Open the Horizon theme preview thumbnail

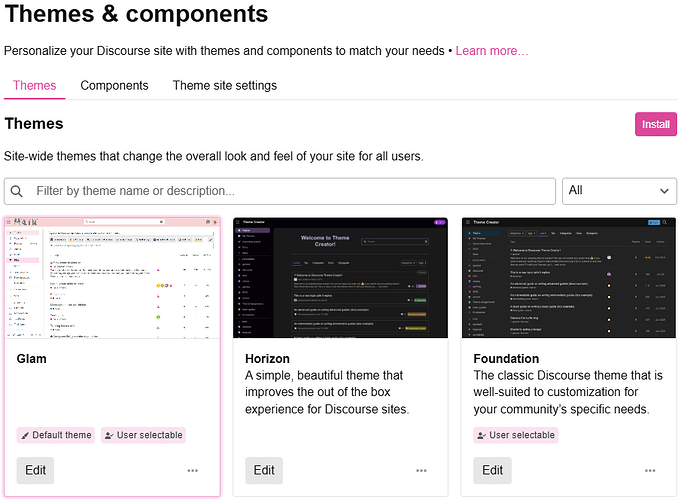(x=340, y=278)
